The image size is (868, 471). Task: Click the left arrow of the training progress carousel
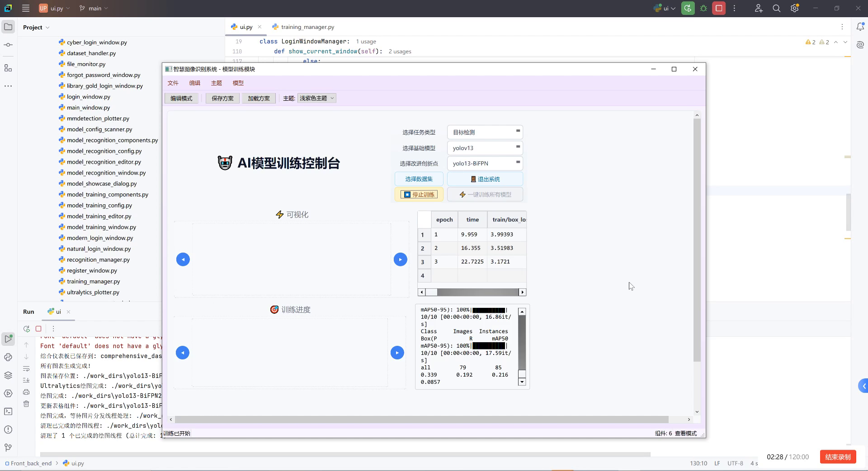[183, 353]
